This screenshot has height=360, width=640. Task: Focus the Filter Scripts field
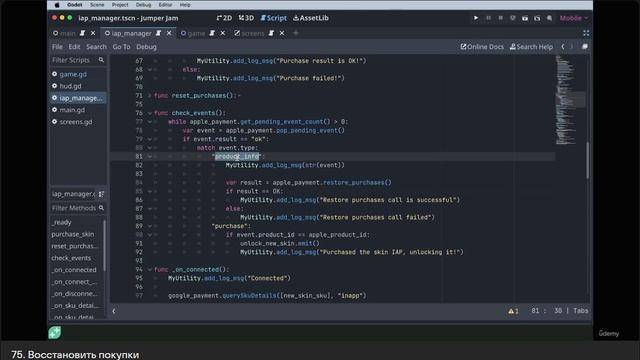pyautogui.click(x=78, y=60)
